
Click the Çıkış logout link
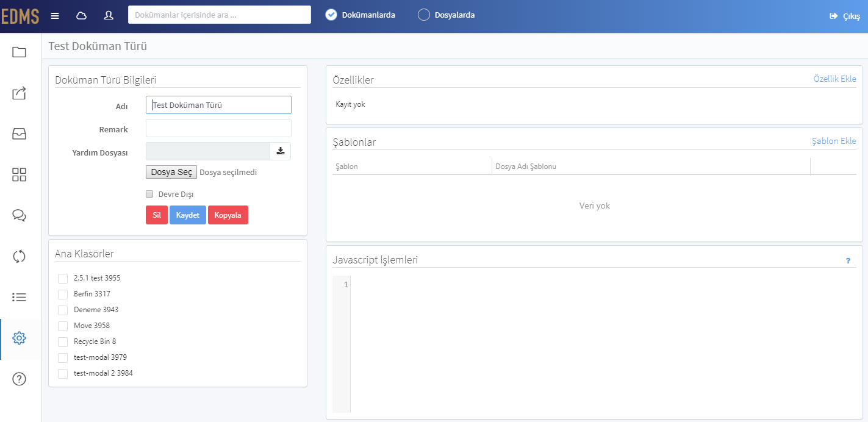(845, 16)
